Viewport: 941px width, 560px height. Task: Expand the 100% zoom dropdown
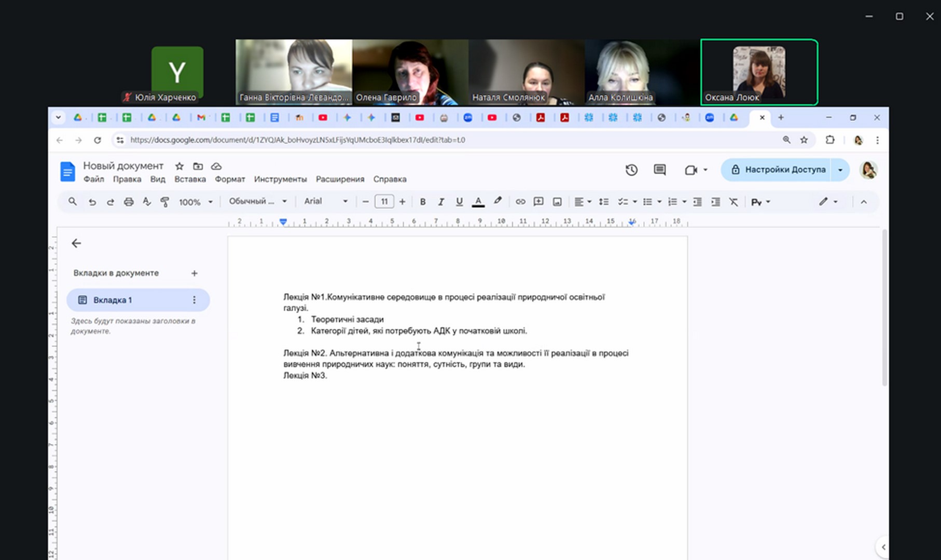tap(196, 202)
